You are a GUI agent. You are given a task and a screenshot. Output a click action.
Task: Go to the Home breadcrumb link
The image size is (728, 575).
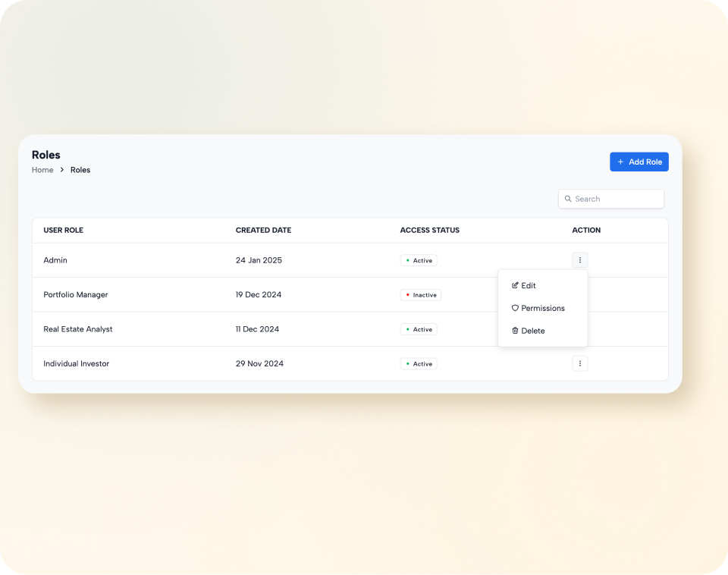click(x=42, y=170)
